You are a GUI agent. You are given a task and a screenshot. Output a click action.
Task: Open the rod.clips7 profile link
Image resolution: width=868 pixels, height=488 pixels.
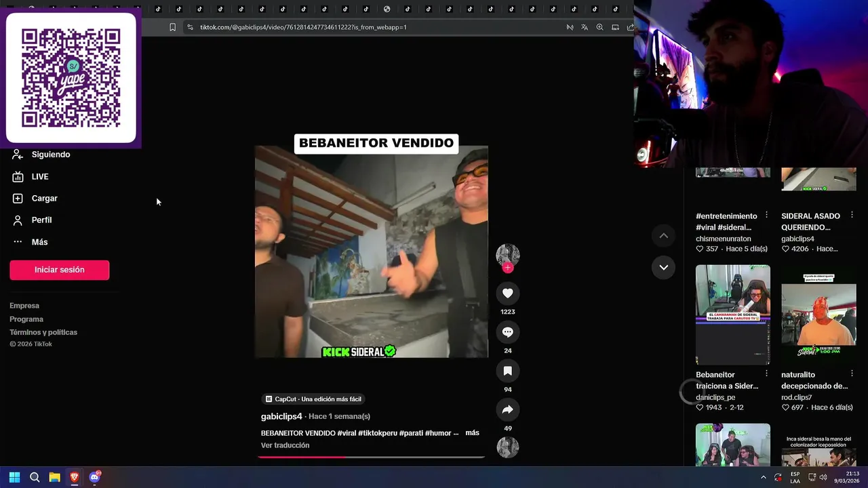pos(796,397)
